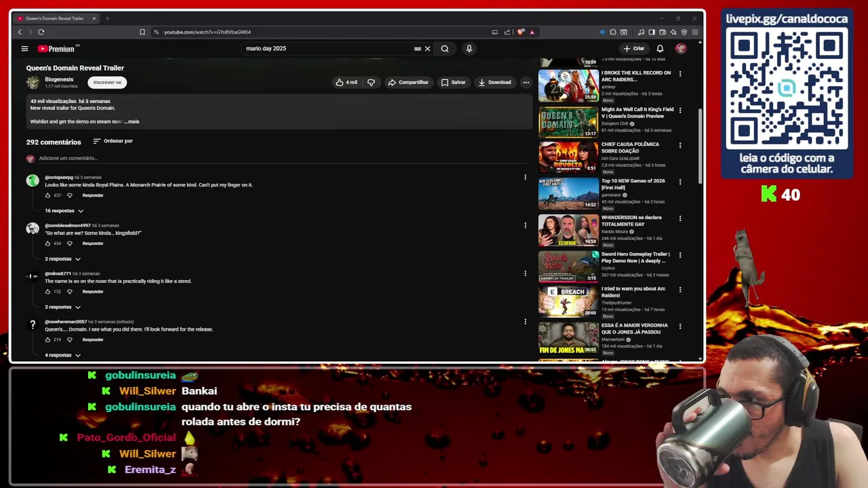Screen dimensions: 868x488
Task: Start voice search with microphone
Action: 469,49
